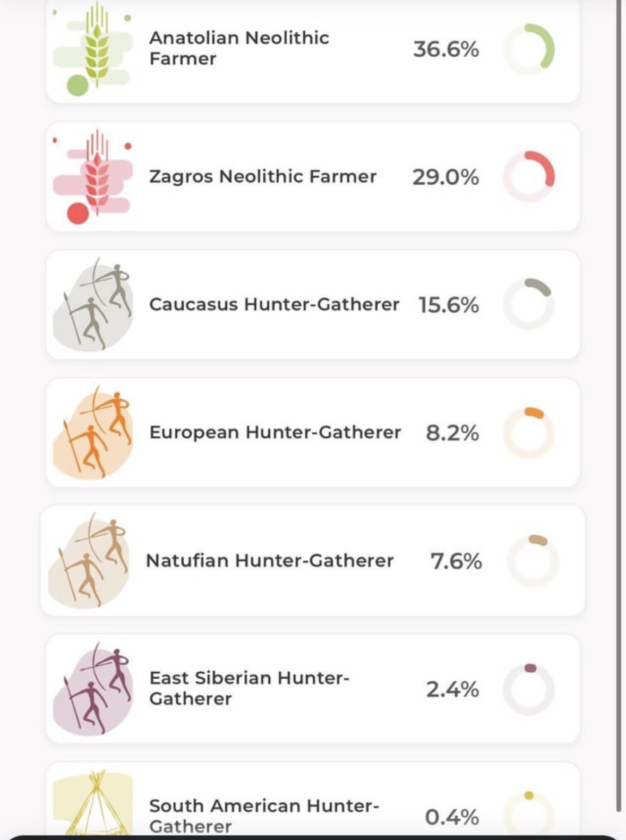The height and width of the screenshot is (840, 626).
Task: Click the red 29.0% donut chart
Action: click(x=529, y=176)
